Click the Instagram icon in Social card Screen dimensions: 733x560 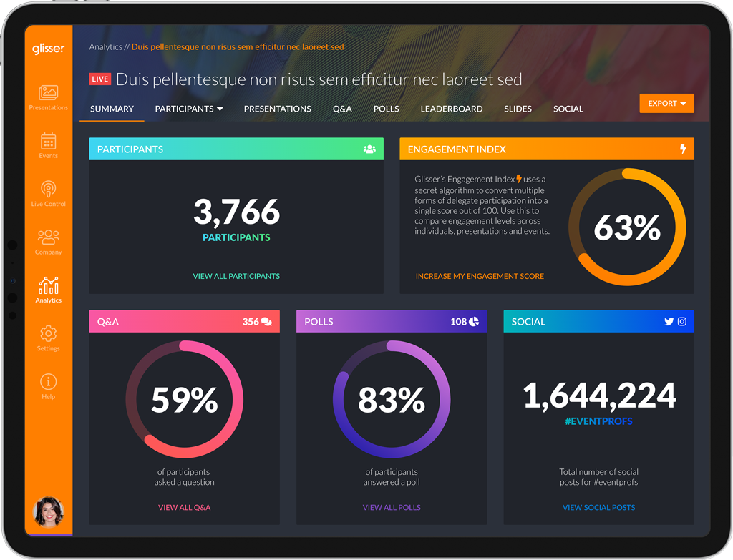pyautogui.click(x=682, y=322)
